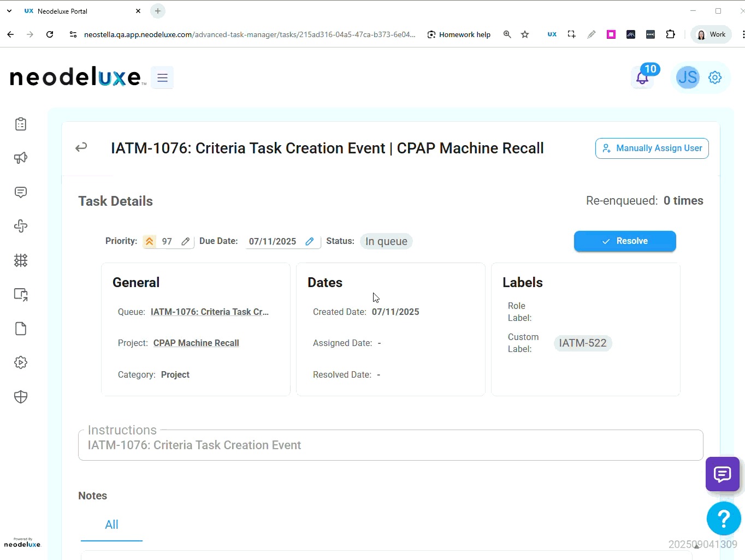This screenshot has width=745, height=560.
Task: Toggle the hamburger sidebar menu
Action: pos(162,78)
